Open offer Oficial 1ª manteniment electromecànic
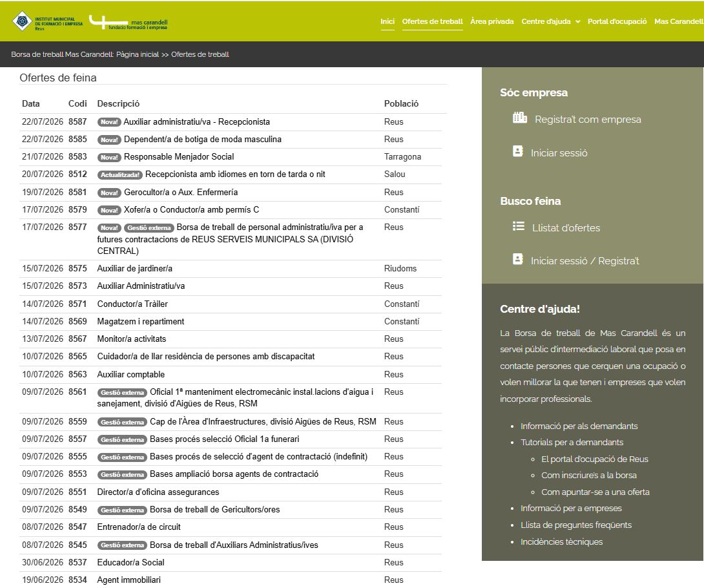The height and width of the screenshot is (588, 704). click(x=235, y=397)
